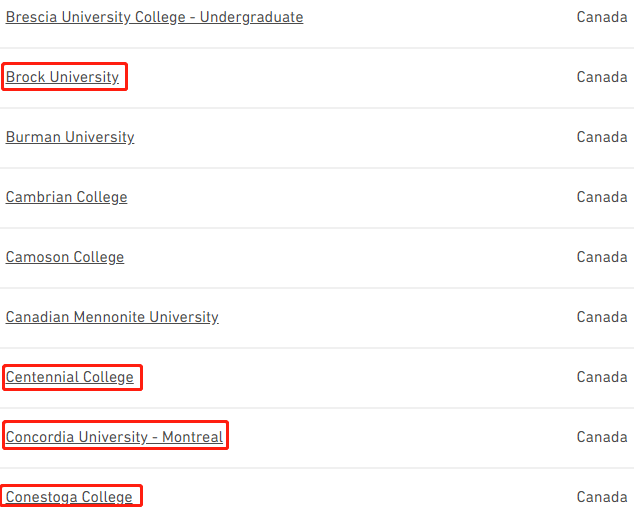This screenshot has height=508, width=634.
Task: Click Canada text in Concordia University row
Action: (602, 437)
